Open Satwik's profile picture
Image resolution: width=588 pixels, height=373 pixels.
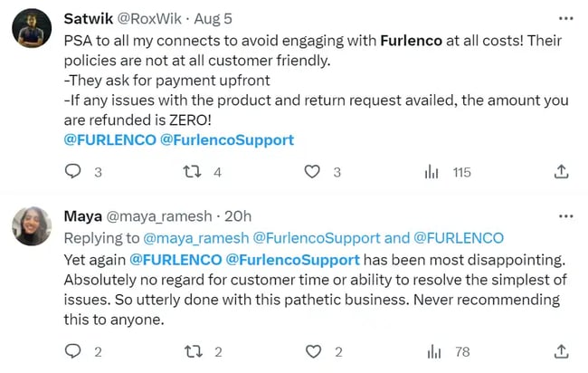pos(32,33)
